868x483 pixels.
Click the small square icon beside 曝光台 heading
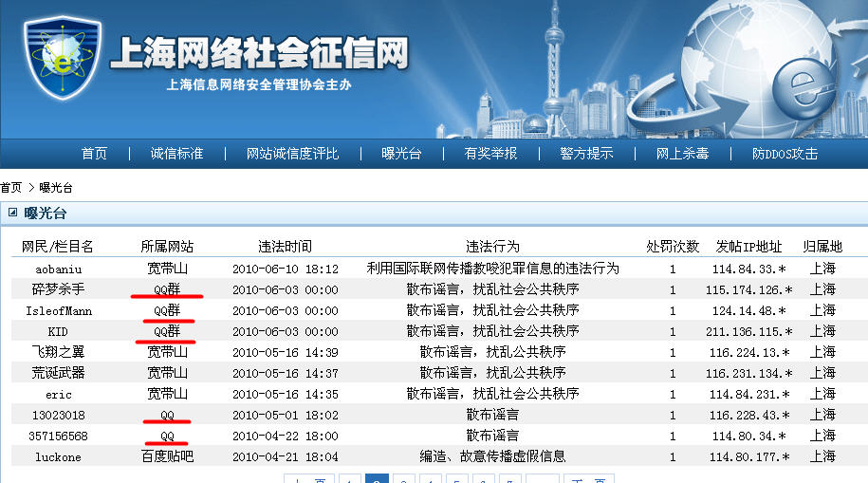click(12, 213)
